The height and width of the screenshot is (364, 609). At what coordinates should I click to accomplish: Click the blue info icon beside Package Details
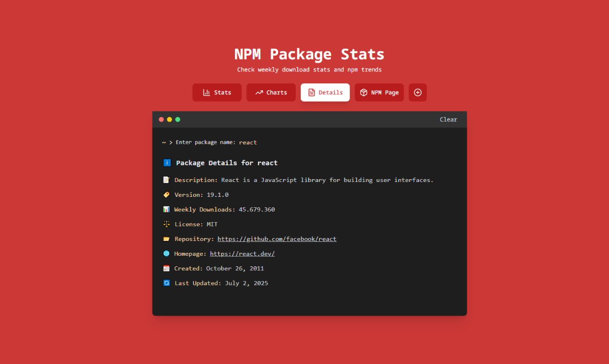pyautogui.click(x=167, y=163)
